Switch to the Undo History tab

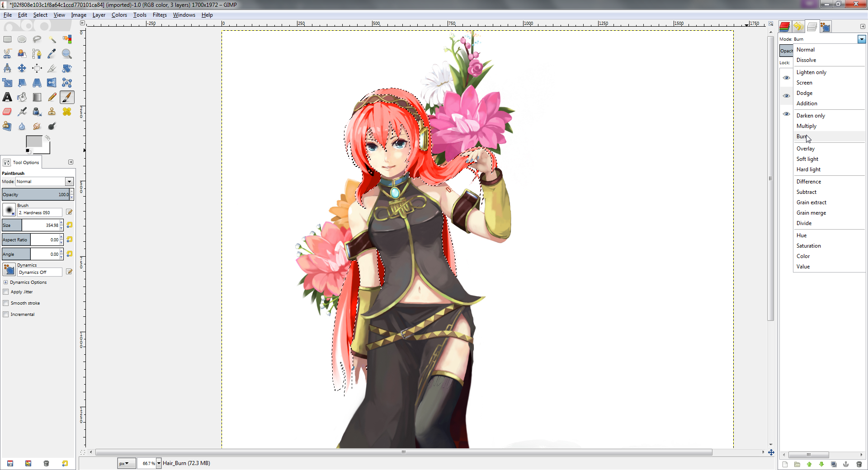click(x=798, y=27)
